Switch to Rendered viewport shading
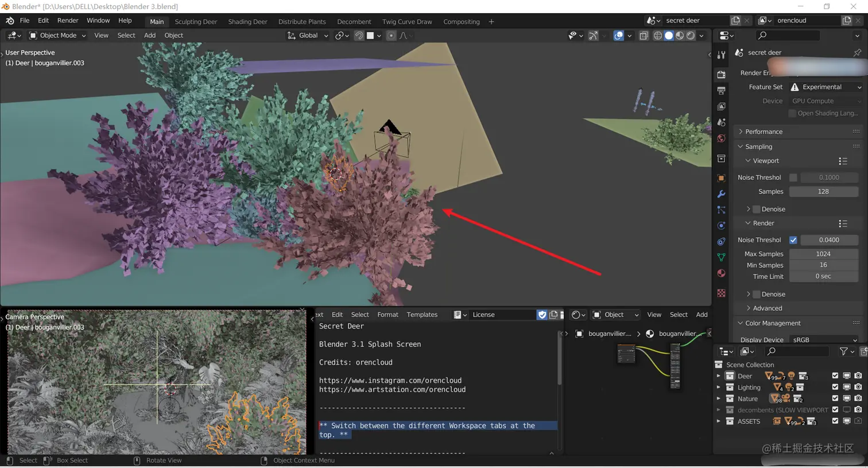The width and height of the screenshot is (868, 468). [691, 36]
